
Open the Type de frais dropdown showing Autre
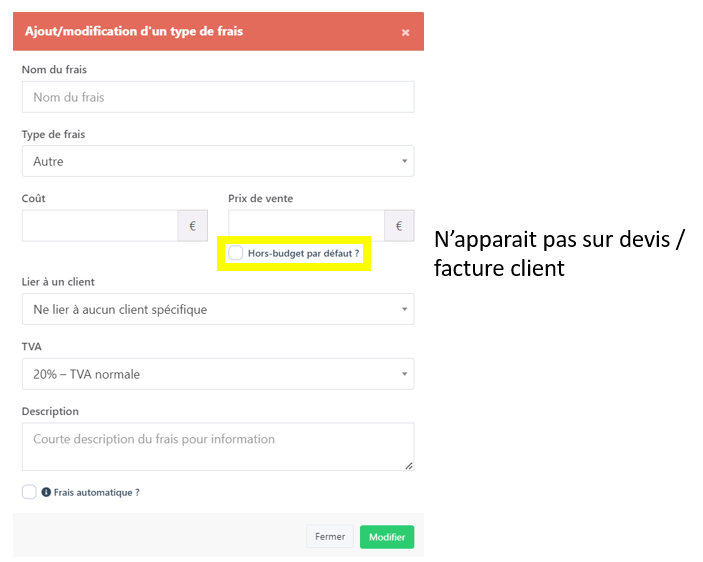coord(217,161)
